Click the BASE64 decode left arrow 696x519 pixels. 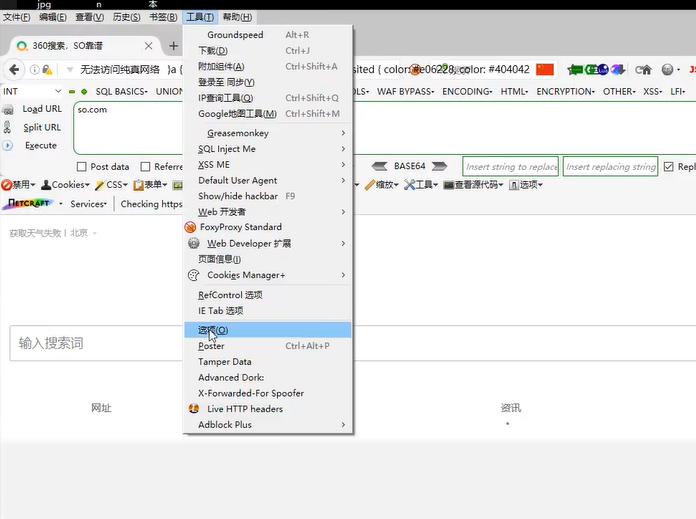click(380, 166)
